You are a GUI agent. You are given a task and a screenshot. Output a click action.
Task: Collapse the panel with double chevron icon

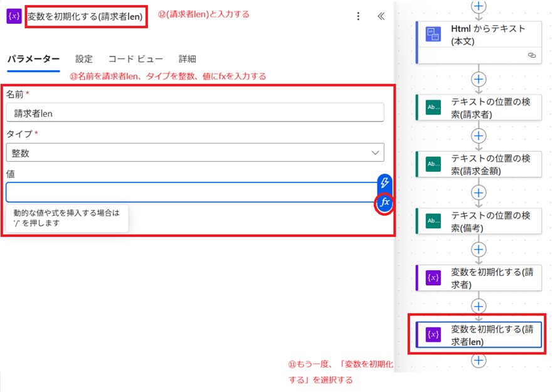(x=381, y=16)
